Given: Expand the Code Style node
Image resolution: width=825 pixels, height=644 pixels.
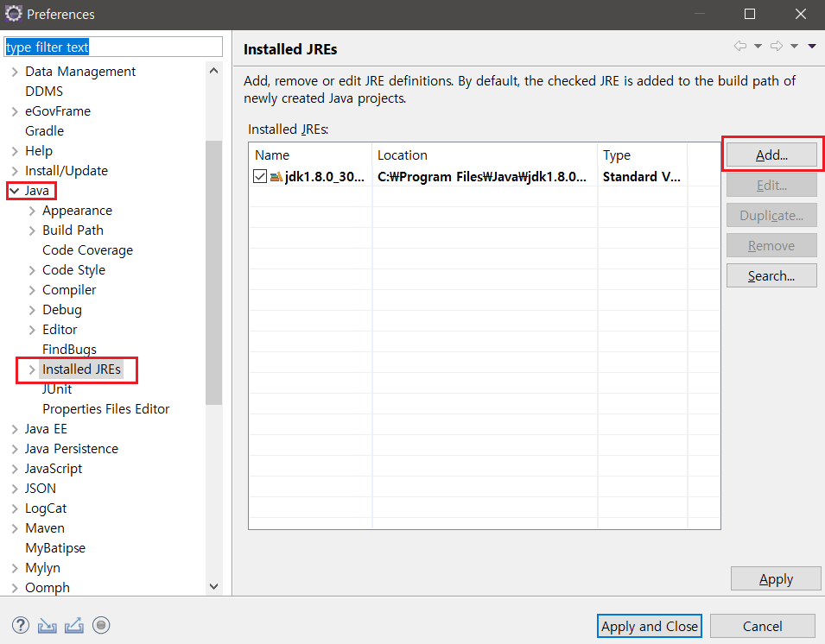Looking at the screenshot, I should [x=32, y=270].
